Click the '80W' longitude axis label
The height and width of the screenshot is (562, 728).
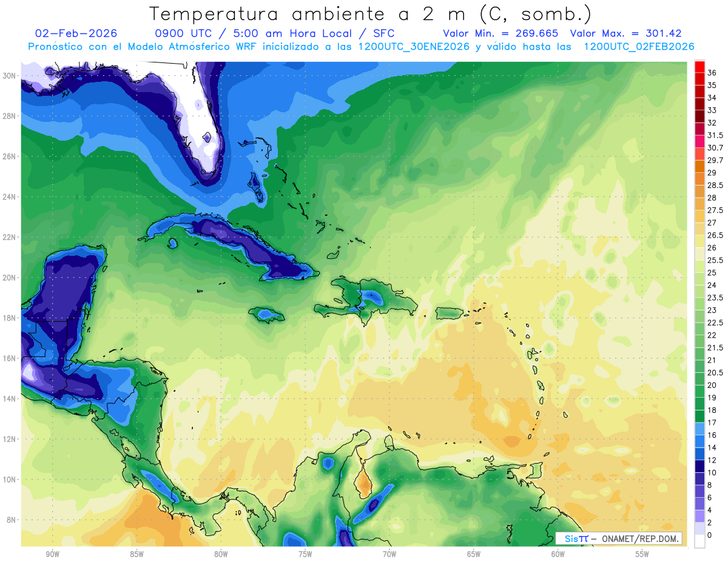tap(221, 554)
